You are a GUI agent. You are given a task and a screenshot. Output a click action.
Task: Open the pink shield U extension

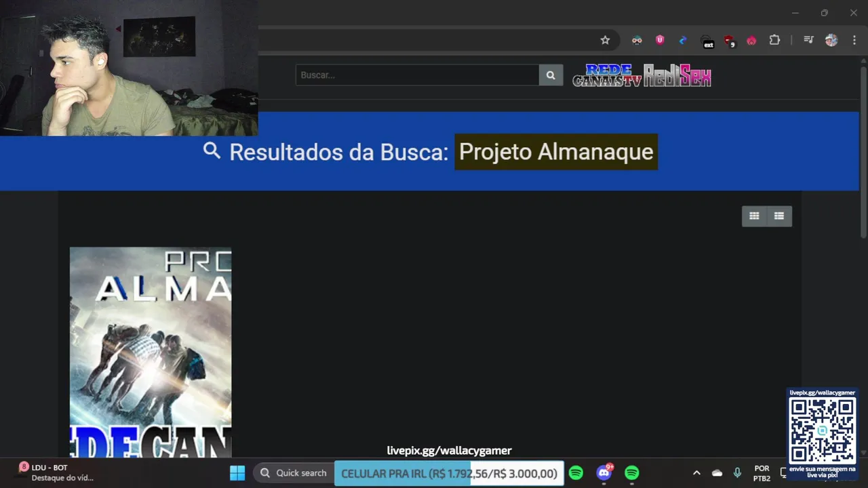coord(660,40)
